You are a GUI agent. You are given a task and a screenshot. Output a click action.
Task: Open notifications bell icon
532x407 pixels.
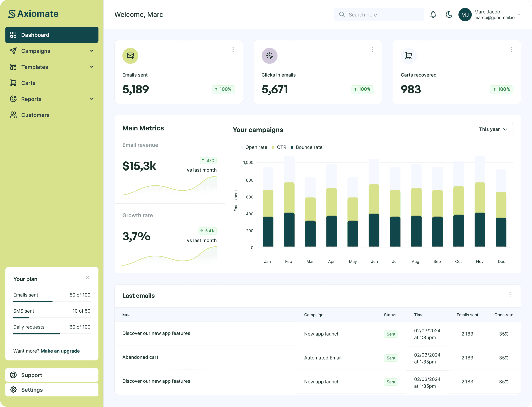433,14
